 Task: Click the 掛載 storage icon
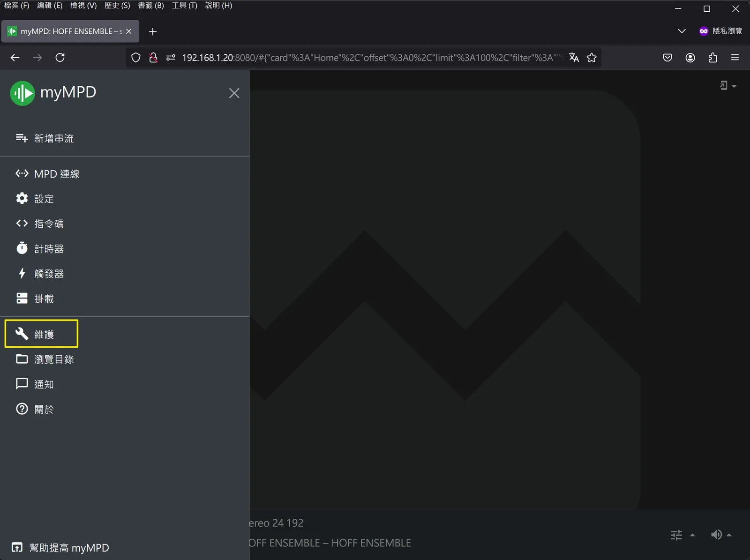pos(22,299)
